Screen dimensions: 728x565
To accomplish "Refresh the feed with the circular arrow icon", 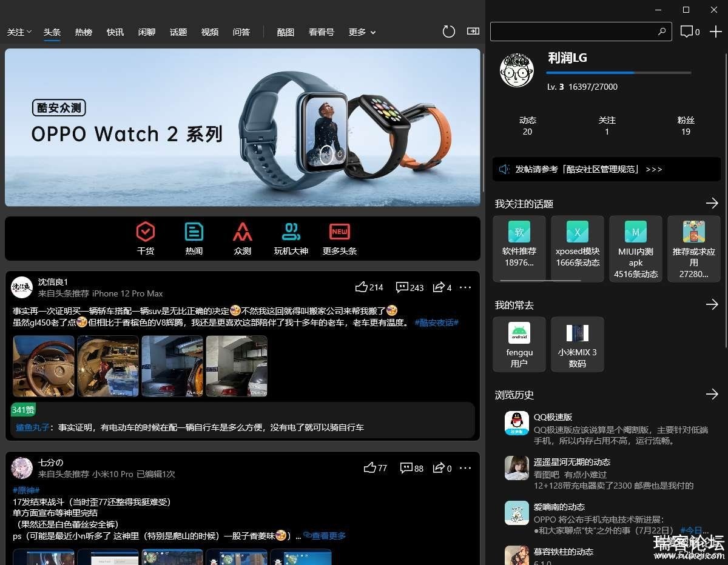I will (449, 32).
